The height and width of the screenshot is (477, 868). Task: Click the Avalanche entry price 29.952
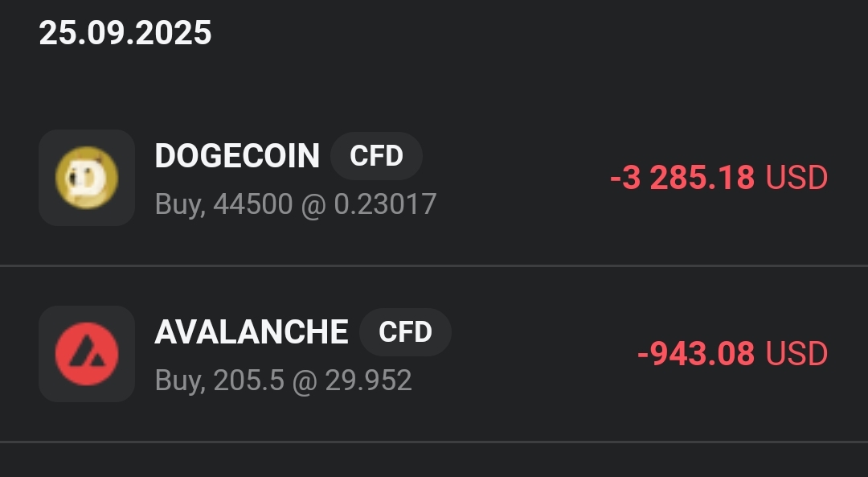368,380
